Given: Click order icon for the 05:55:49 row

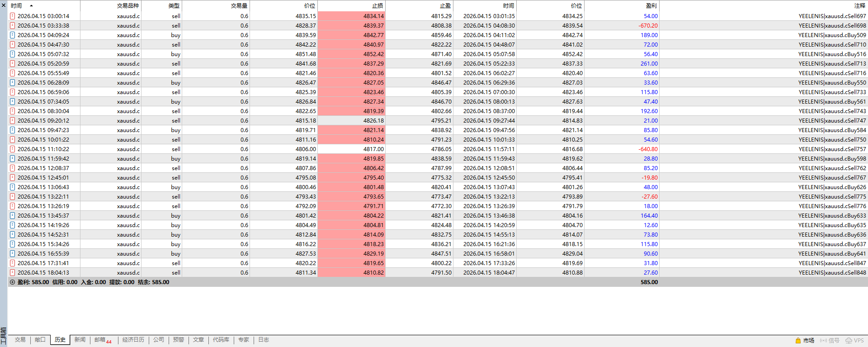Looking at the screenshot, I should pos(13,73).
